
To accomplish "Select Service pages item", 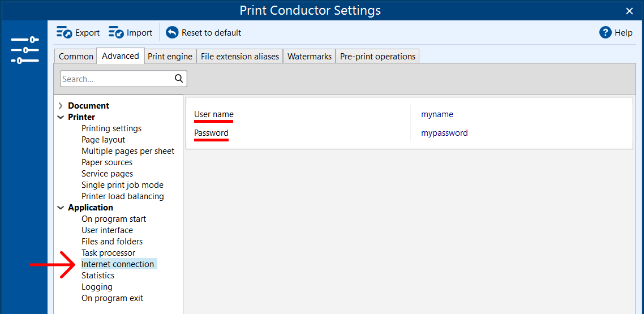I will [x=107, y=174].
